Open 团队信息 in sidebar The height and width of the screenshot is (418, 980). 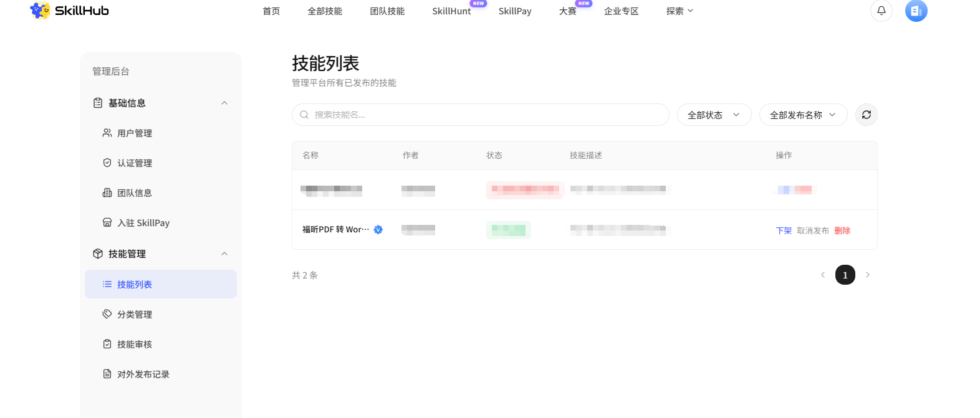pos(161,192)
